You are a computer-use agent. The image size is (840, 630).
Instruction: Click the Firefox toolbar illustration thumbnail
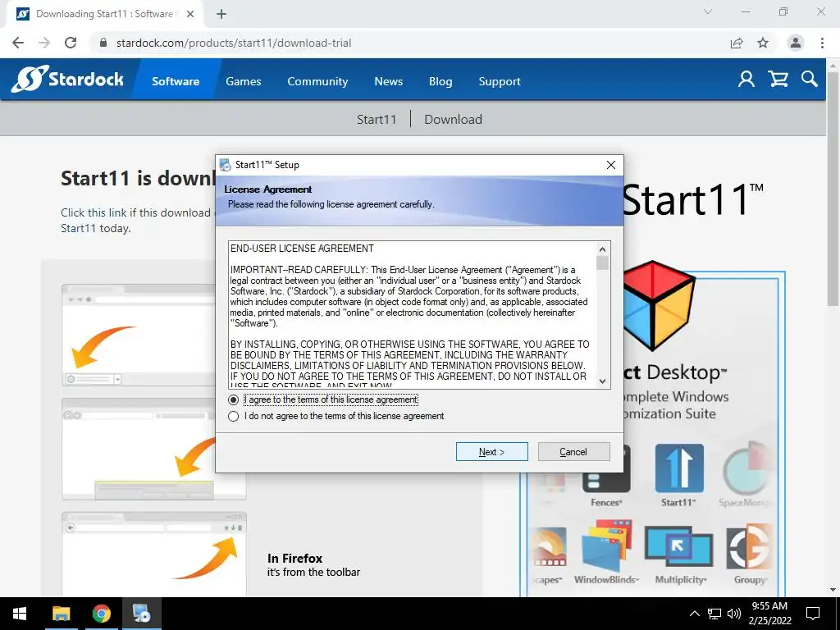(154, 555)
